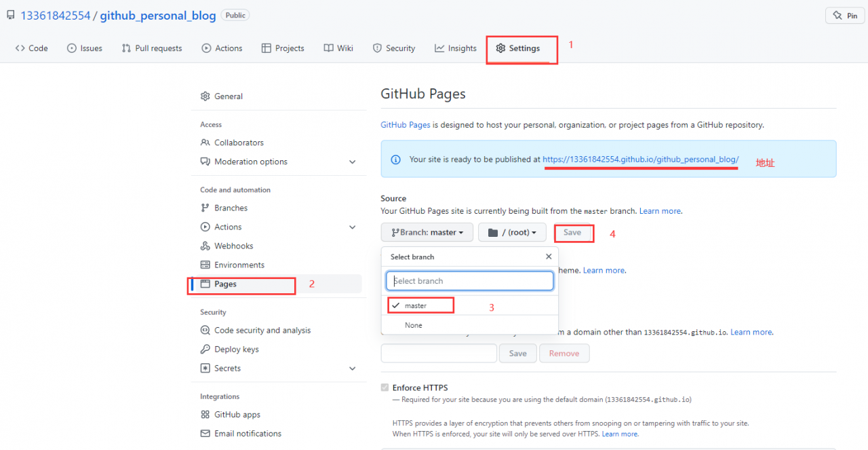
Task: Switch to the Actions repository tab
Action: 222,48
